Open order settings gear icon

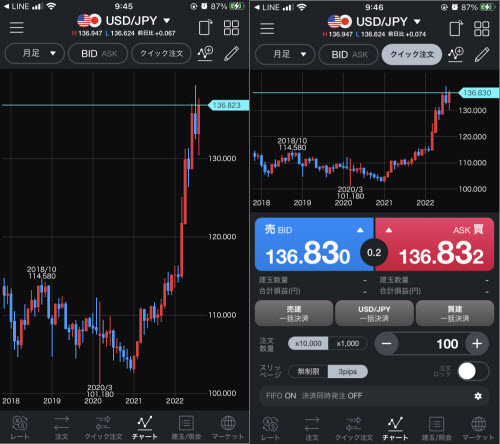478,396
